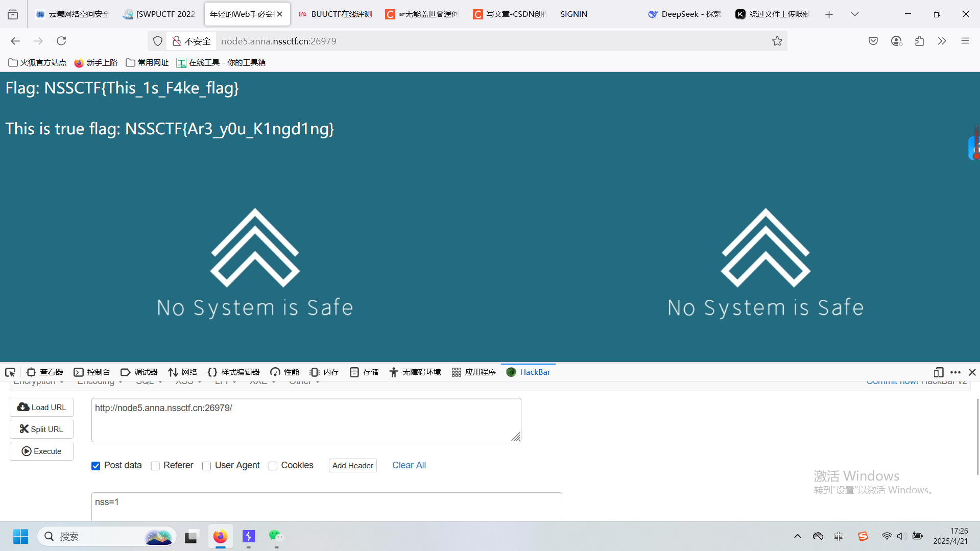Image resolution: width=980 pixels, height=551 pixels.
Task: Click site security 不安全 indicator
Action: tap(191, 41)
